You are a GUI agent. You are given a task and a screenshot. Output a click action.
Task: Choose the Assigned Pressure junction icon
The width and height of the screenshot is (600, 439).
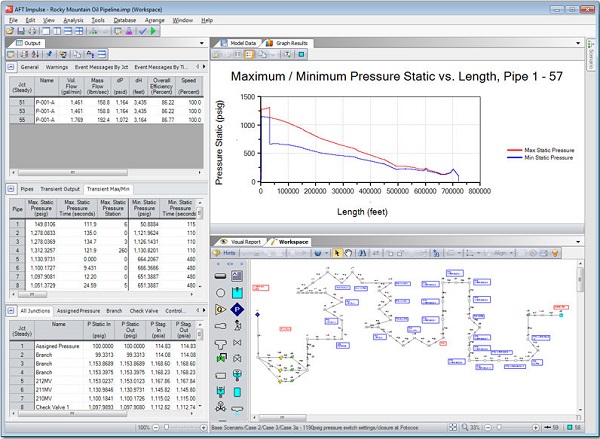[237, 310]
